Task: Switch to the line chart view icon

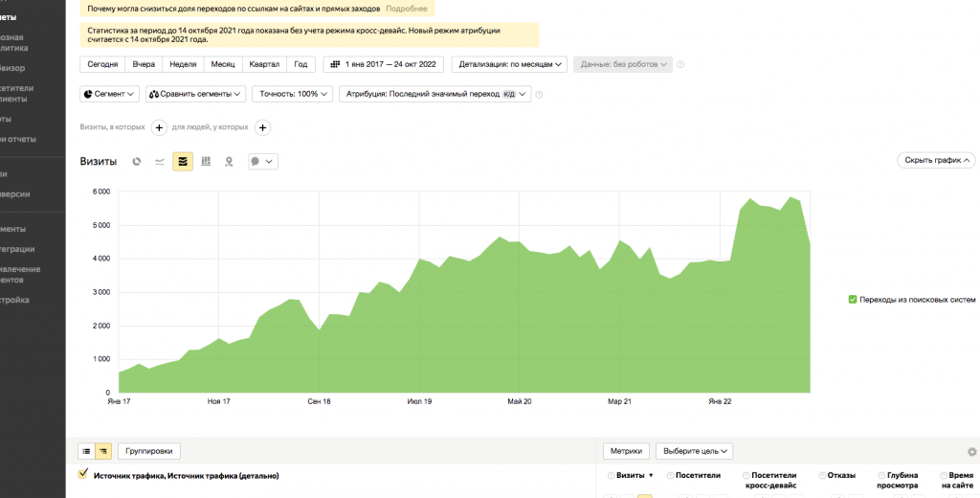Action: click(160, 162)
